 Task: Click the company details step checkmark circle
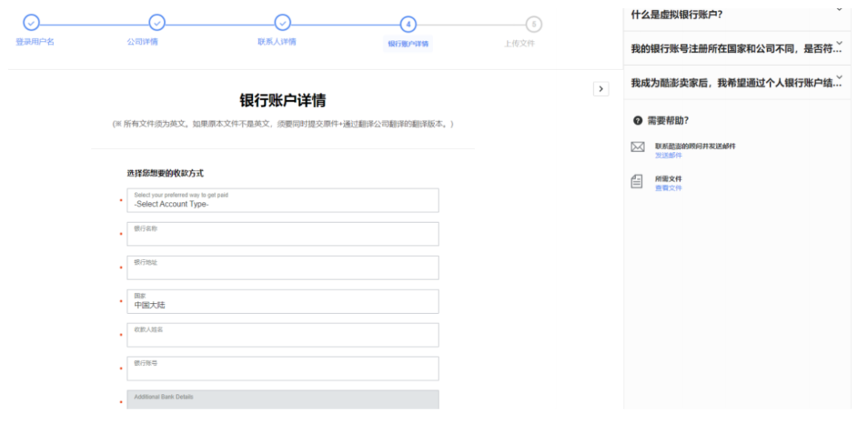[158, 23]
